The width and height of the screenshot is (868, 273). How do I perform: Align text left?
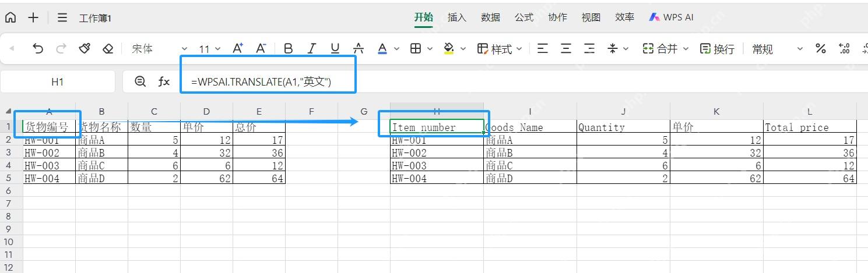pos(543,49)
